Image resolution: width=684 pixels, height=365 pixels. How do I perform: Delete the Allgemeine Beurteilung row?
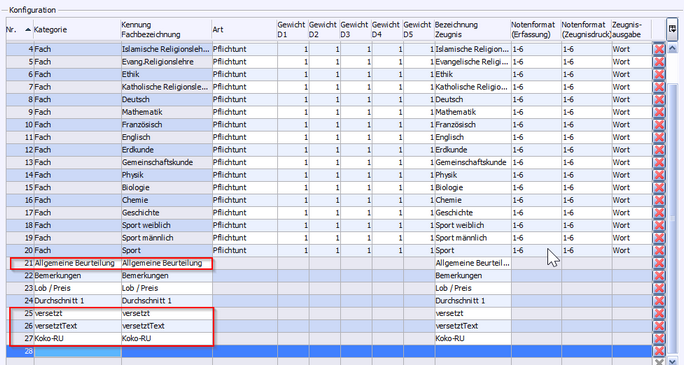click(659, 263)
